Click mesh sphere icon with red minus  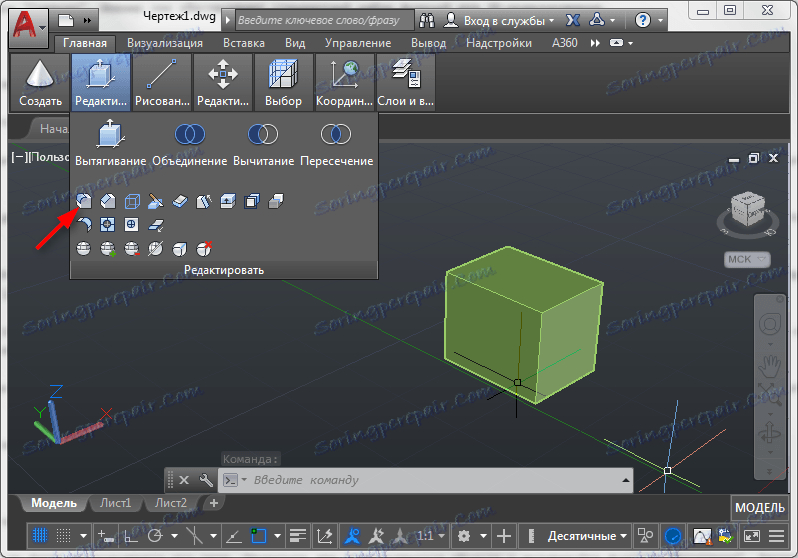tap(132, 248)
